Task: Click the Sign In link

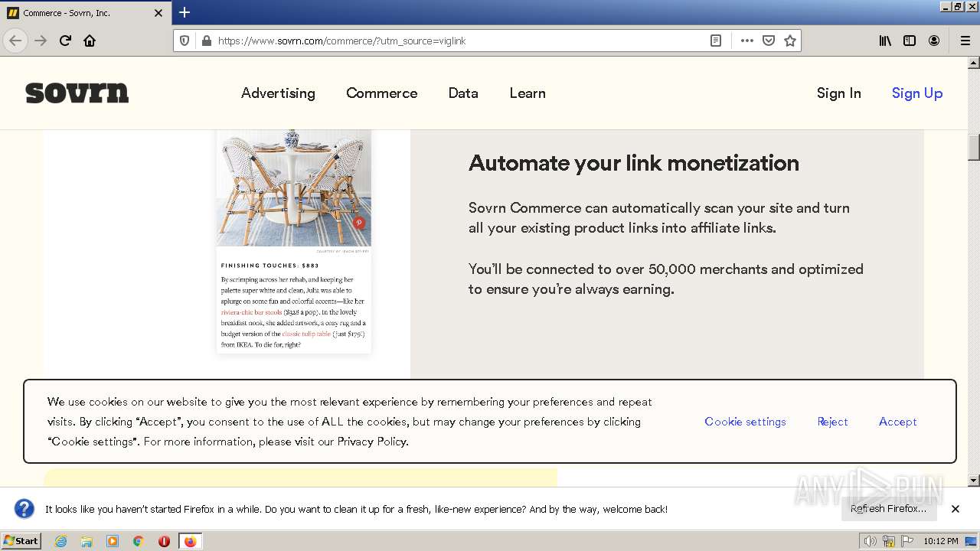Action: coord(838,93)
